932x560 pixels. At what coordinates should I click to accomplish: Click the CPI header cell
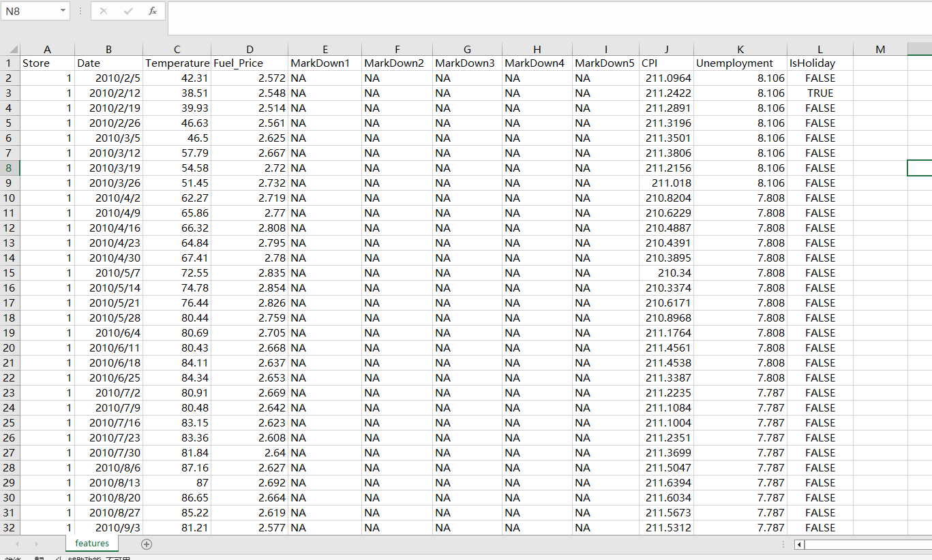click(x=667, y=63)
